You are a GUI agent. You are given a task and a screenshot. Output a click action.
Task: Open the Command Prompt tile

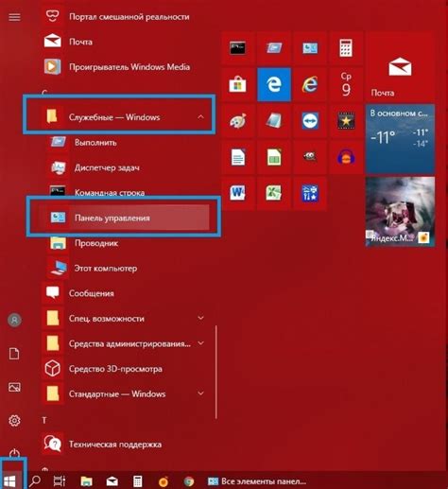(238, 48)
